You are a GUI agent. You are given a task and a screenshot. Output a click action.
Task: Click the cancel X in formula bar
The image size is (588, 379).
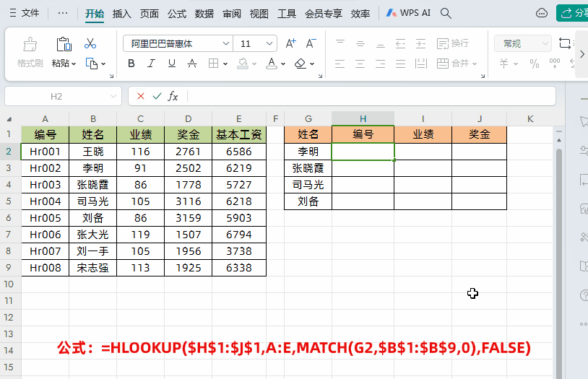click(141, 96)
